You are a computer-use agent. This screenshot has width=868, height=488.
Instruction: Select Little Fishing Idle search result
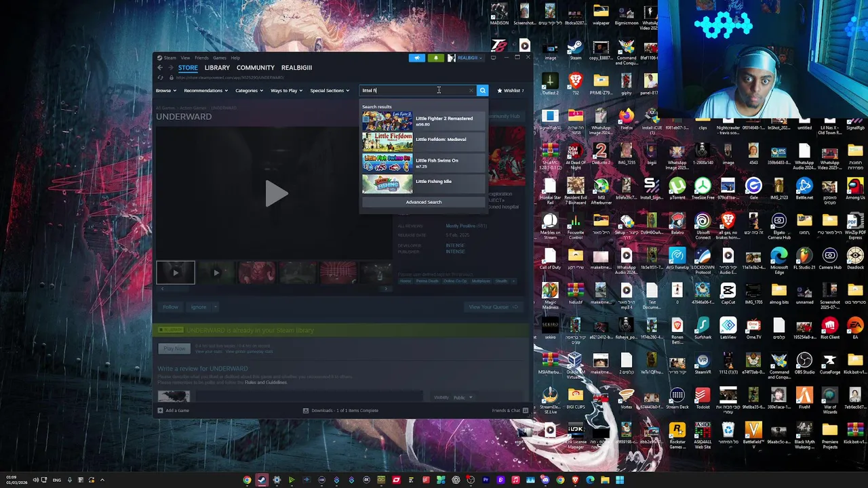tap(424, 184)
